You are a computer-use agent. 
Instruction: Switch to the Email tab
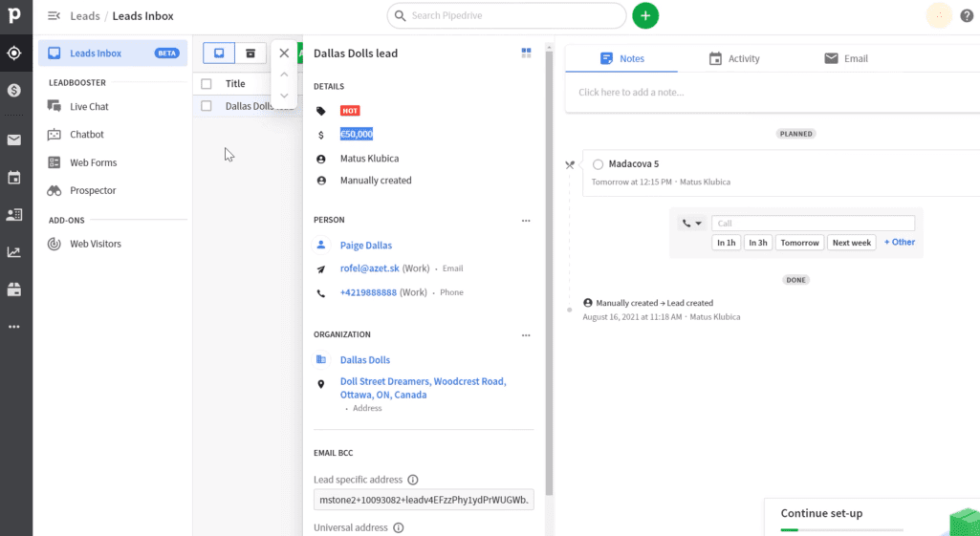click(845, 58)
